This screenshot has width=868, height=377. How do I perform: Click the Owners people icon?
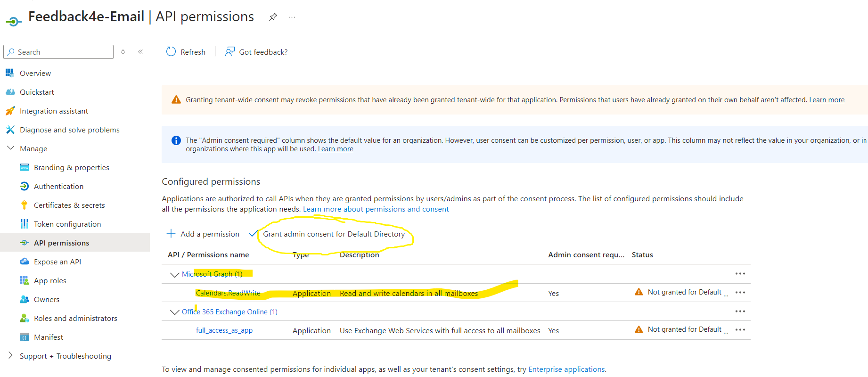coord(25,299)
